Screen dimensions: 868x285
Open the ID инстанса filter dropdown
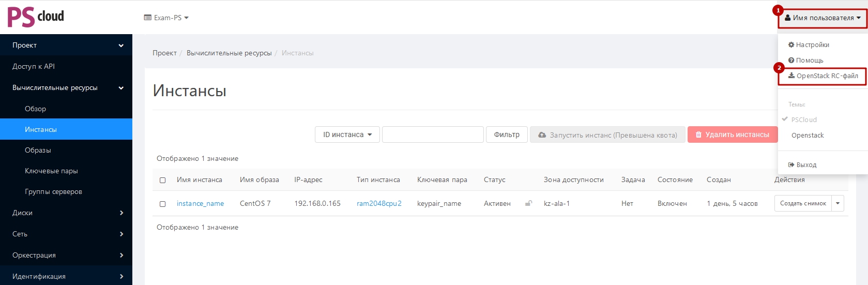click(347, 134)
